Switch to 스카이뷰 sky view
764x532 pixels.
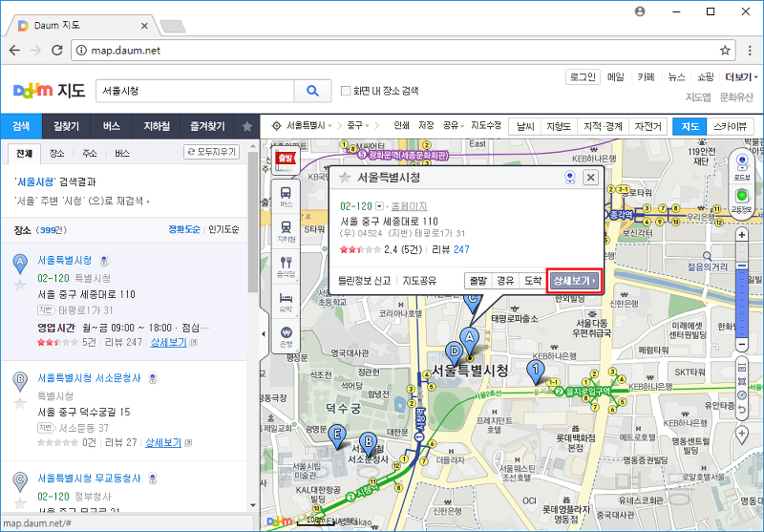(730, 127)
